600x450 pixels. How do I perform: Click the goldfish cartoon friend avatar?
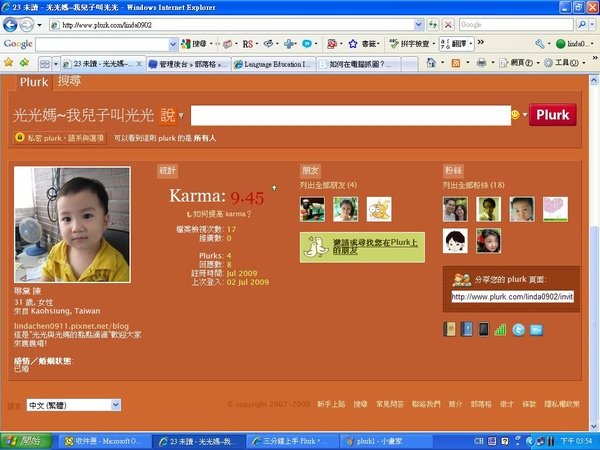click(379, 209)
